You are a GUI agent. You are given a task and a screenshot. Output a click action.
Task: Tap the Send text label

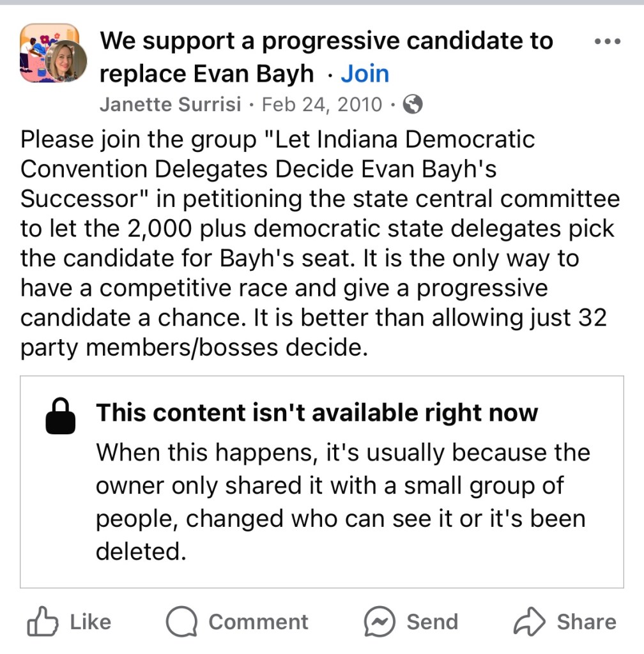(x=433, y=622)
